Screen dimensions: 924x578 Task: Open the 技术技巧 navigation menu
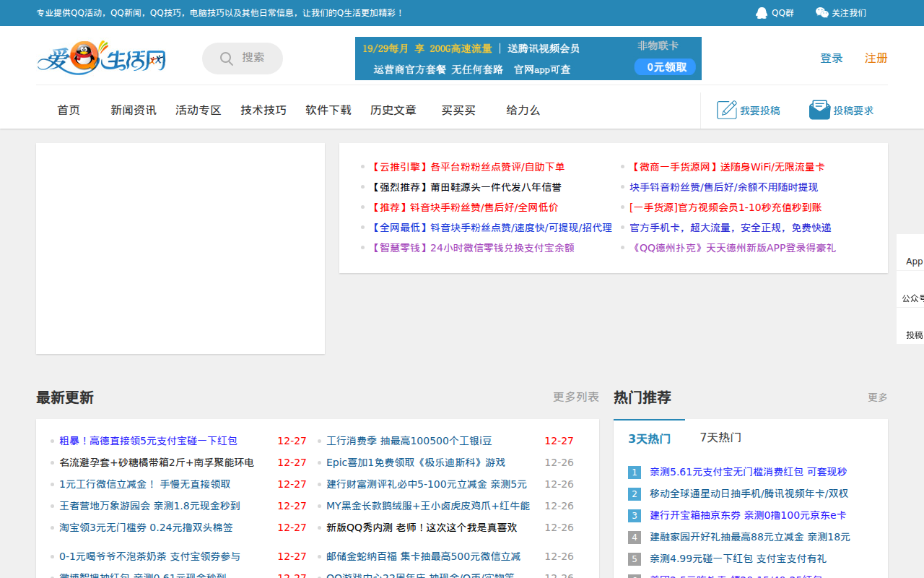263,110
